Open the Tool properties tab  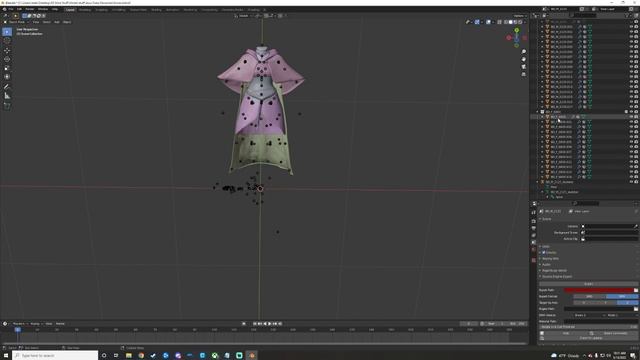pos(534,212)
